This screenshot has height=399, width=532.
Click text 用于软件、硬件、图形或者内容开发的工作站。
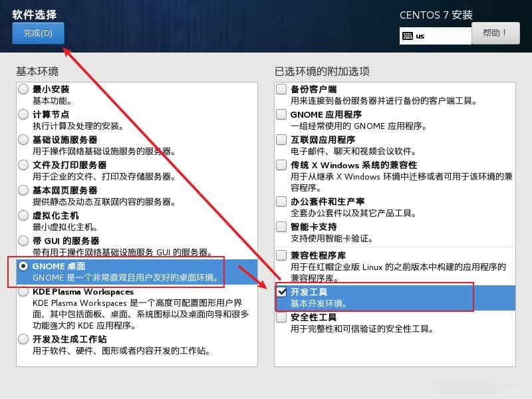pos(122,350)
